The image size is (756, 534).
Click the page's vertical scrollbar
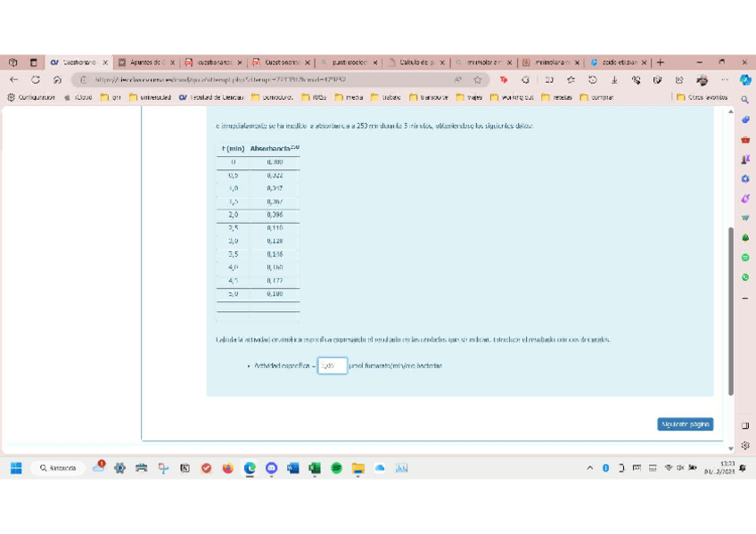[x=731, y=310]
